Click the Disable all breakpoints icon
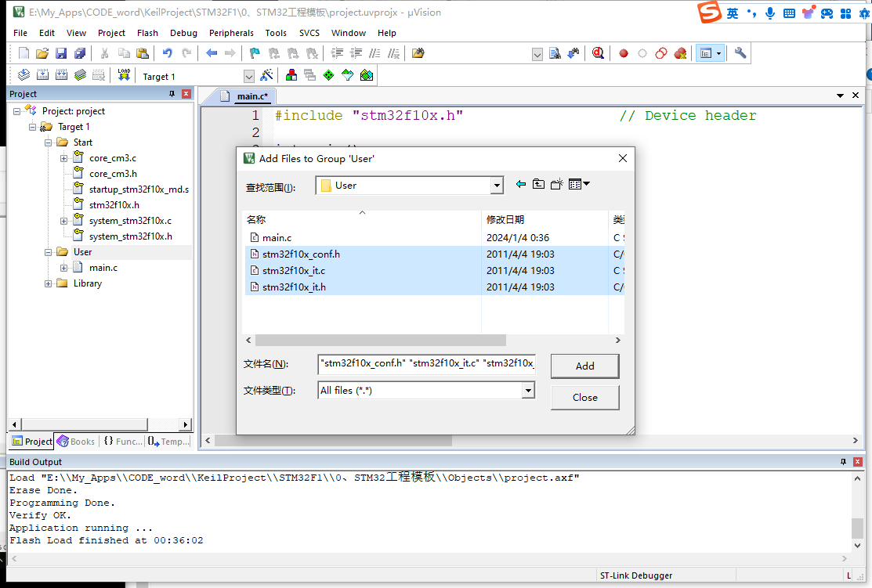This screenshot has width=872, height=588. pyautogui.click(x=661, y=53)
